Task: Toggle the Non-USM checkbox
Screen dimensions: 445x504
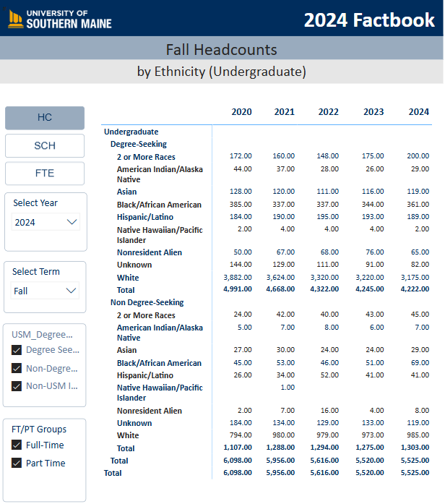Action: [x=17, y=385]
